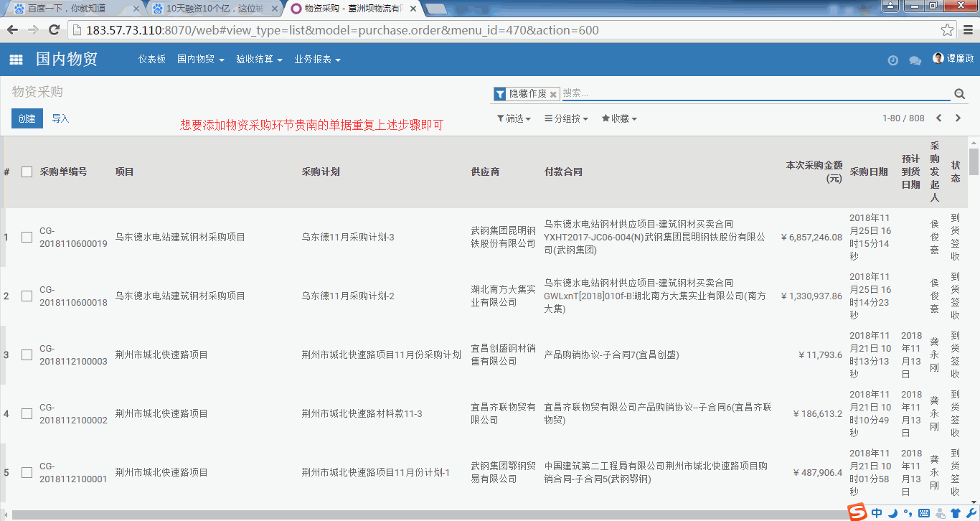Viewport: 980px width, 521px height.
Task: Select checkbox for order CG-2018110600019
Action: pos(27,237)
